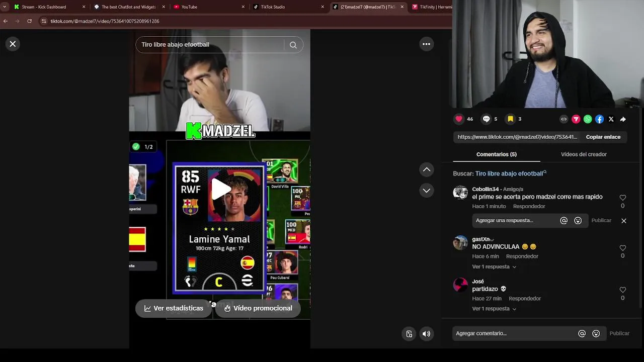Switch to the TikFinity browser tab

(x=432, y=7)
